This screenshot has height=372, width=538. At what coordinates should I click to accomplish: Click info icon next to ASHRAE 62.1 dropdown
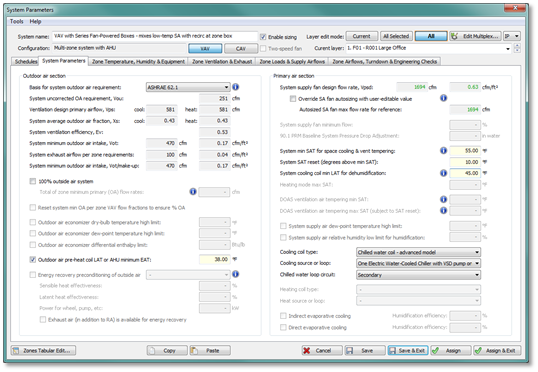click(x=235, y=87)
